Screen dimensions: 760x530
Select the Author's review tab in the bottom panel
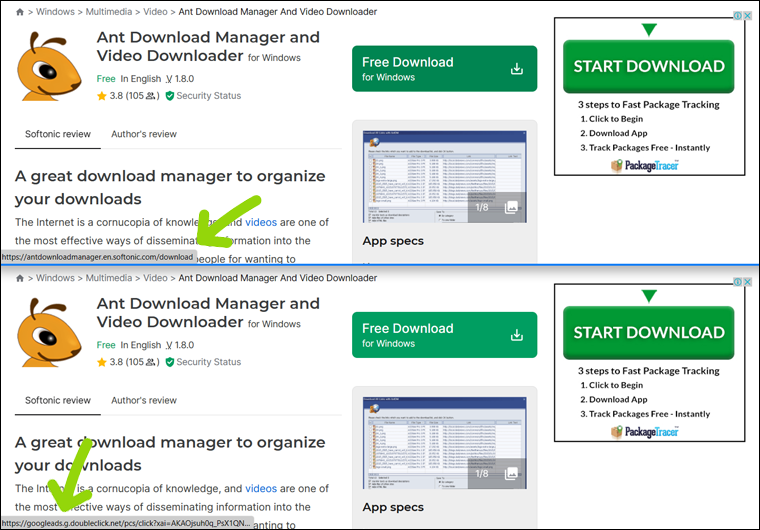coord(144,401)
